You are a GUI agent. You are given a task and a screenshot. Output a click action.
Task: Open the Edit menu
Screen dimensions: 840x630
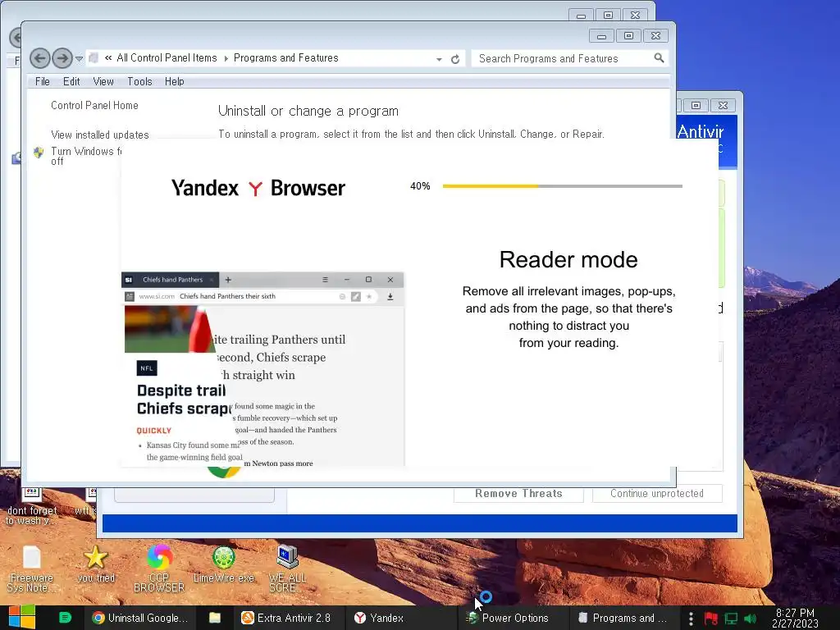coord(71,81)
